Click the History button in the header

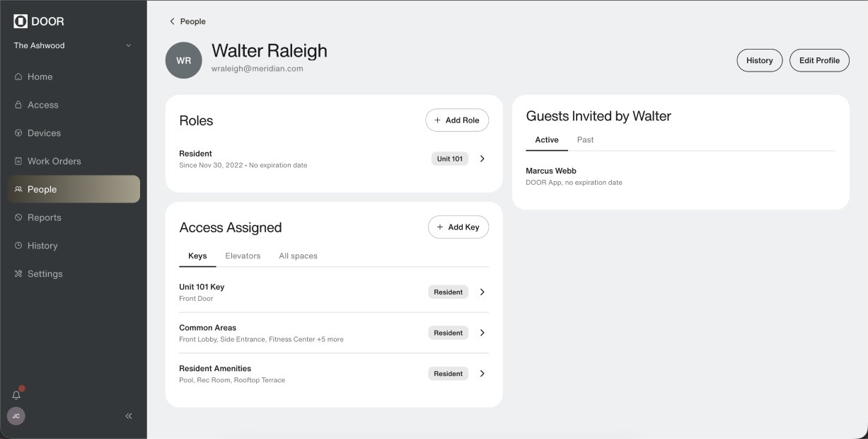[760, 60]
